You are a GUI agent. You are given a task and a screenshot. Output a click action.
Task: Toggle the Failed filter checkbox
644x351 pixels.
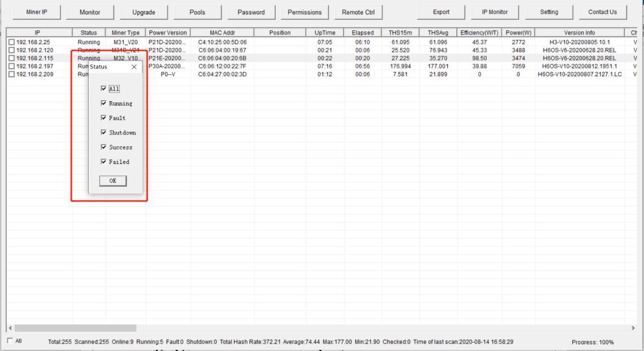[x=103, y=162]
